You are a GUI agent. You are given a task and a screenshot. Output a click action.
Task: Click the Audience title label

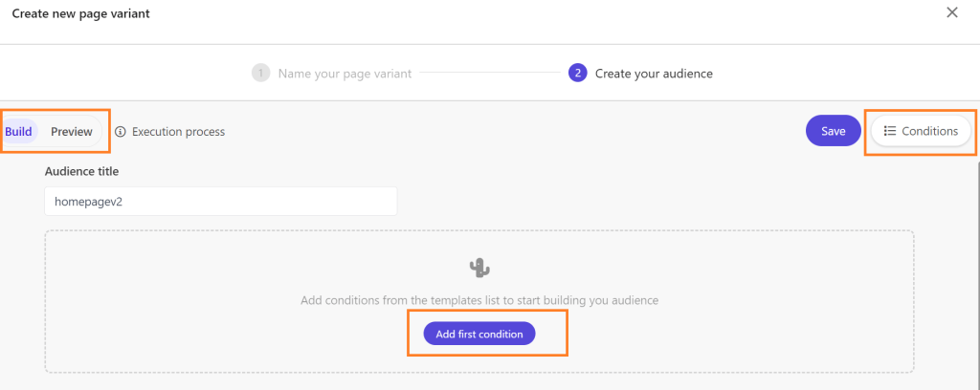(81, 171)
